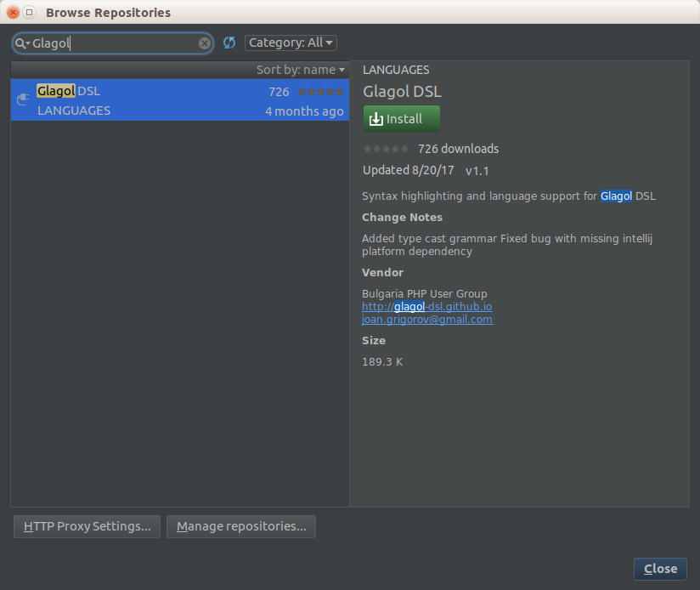
Task: Open the glagol-dsl.github.io link
Action: click(426, 306)
